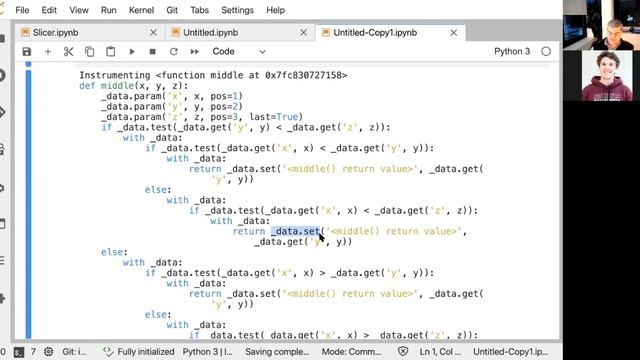Copy selected cells icon in toolbar

pyautogui.click(x=89, y=52)
